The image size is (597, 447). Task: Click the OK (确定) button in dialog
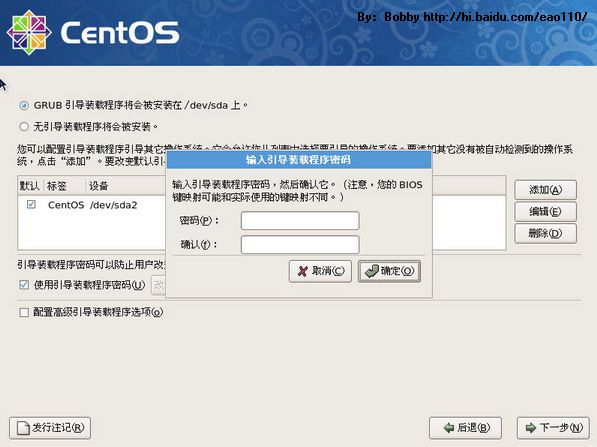(389, 271)
